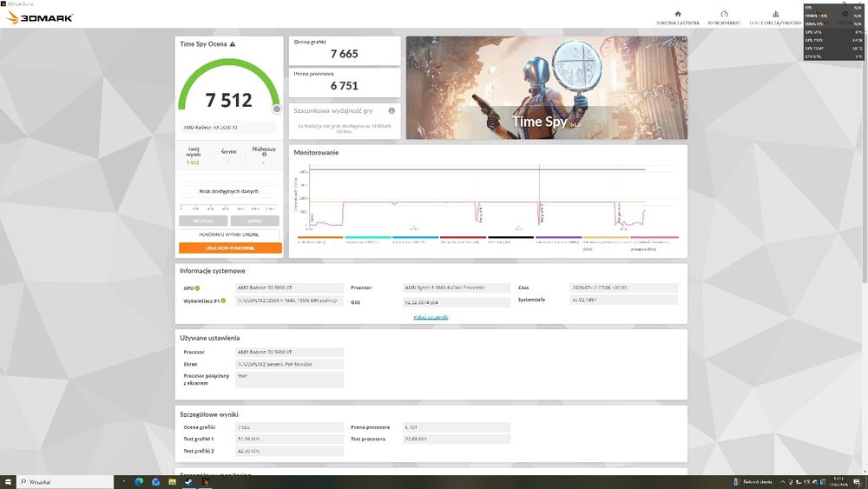Click the green check next to GPU

[x=197, y=288]
